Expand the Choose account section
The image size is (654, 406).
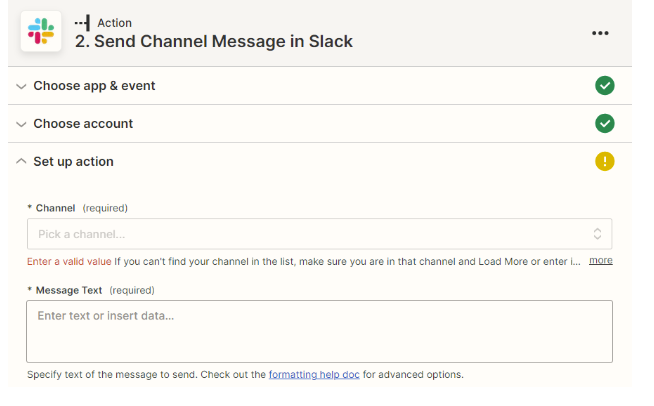point(21,124)
